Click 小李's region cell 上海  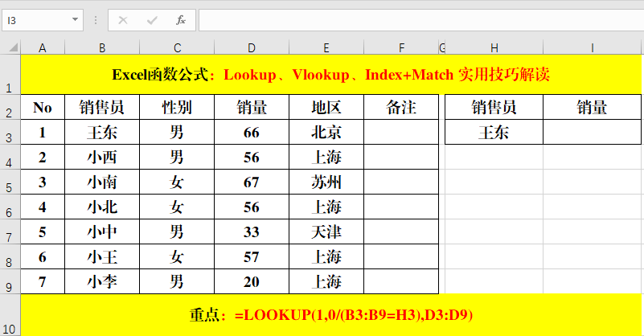[x=326, y=282]
